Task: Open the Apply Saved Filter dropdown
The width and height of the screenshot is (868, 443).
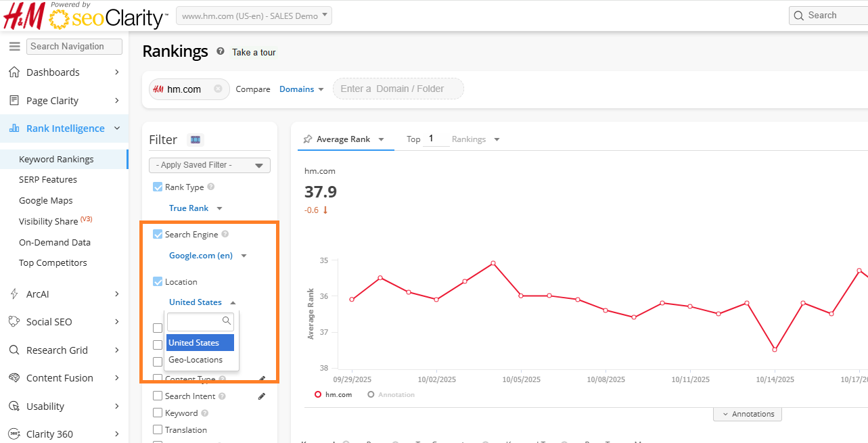Action: pos(210,165)
